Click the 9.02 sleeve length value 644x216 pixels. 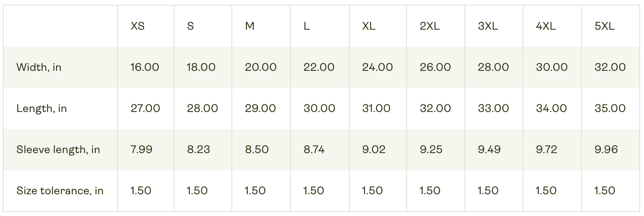click(373, 150)
